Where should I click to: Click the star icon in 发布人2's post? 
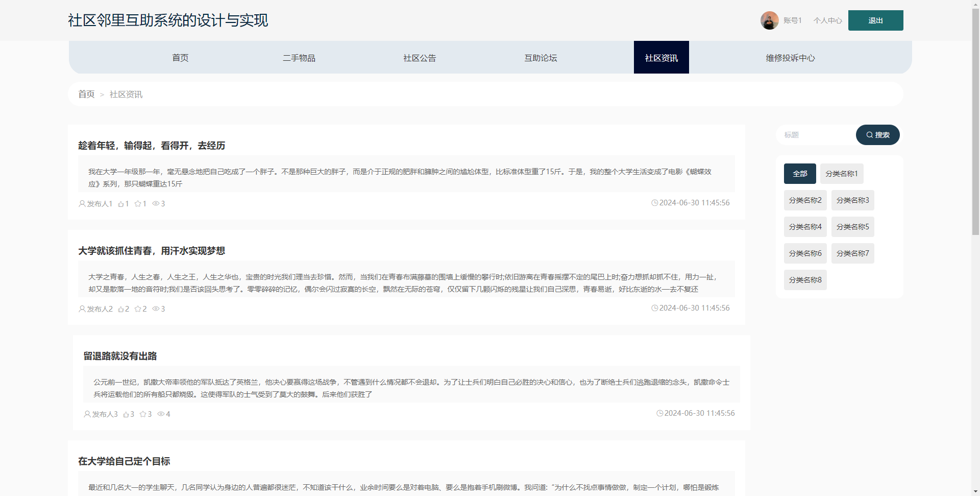coord(138,309)
